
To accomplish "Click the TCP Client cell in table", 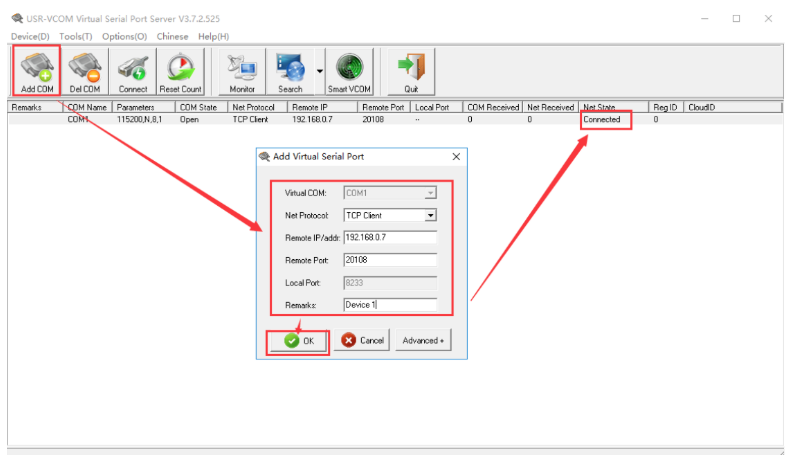I will pyautogui.click(x=250, y=119).
